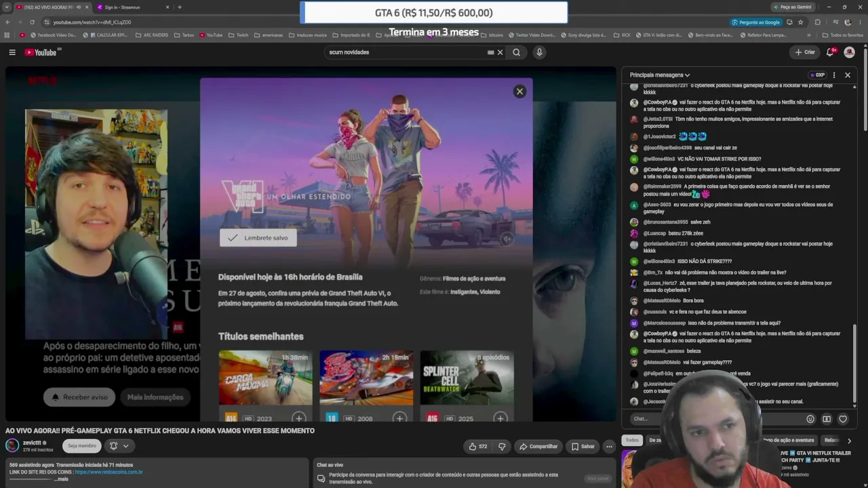Save the video with Salvar
The height and width of the screenshot is (488, 868).
tap(583, 446)
